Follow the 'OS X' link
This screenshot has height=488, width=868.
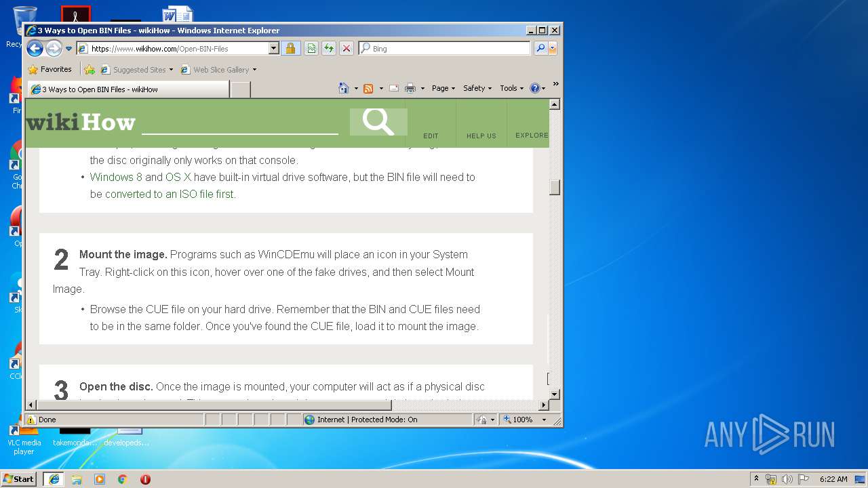178,177
